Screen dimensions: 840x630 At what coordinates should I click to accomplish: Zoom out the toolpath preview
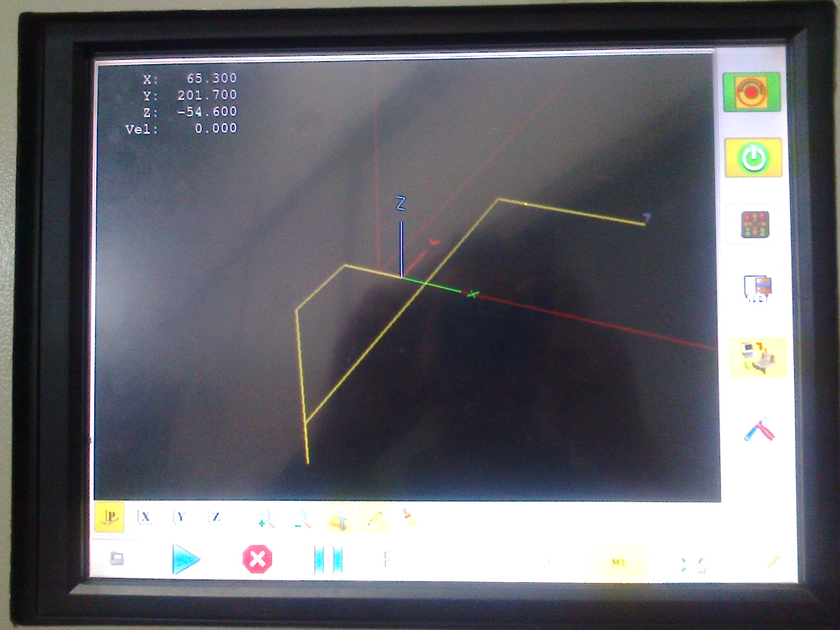coord(303,518)
